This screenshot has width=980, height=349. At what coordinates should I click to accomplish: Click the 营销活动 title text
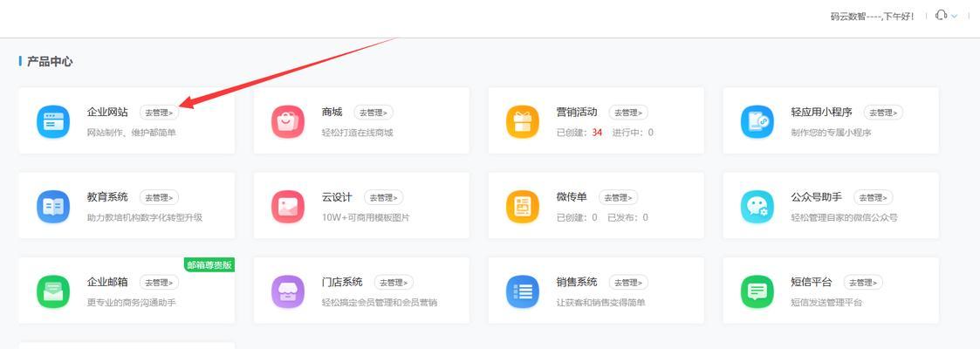[x=577, y=113]
